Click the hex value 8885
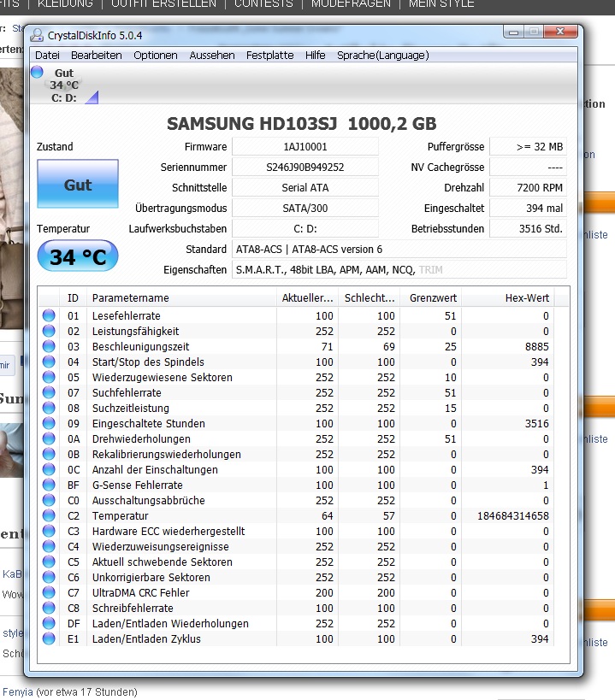The image size is (615, 700). 537,346
